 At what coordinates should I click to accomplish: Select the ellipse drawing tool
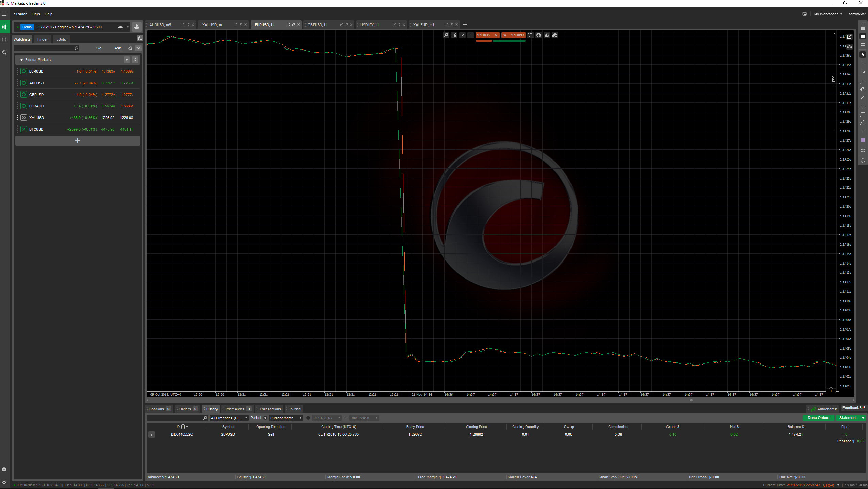point(863,122)
